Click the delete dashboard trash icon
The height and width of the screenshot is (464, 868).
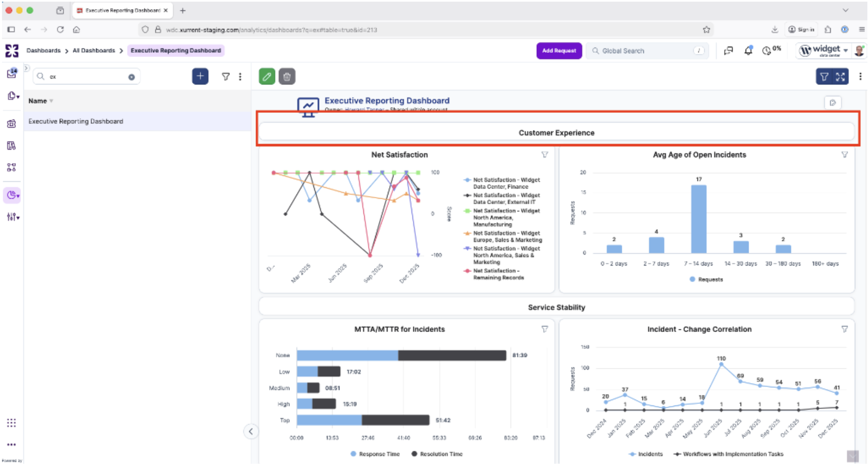point(287,76)
